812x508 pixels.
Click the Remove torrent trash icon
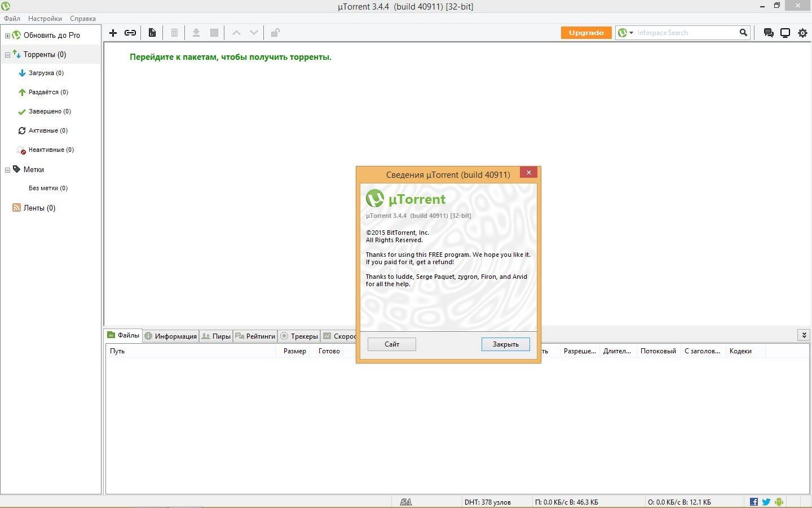[x=174, y=33]
